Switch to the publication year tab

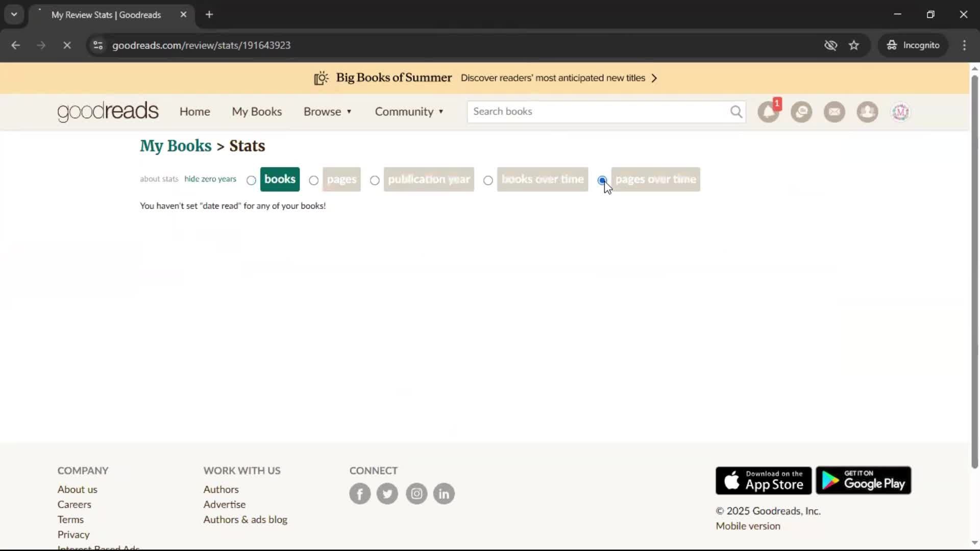pos(429,179)
